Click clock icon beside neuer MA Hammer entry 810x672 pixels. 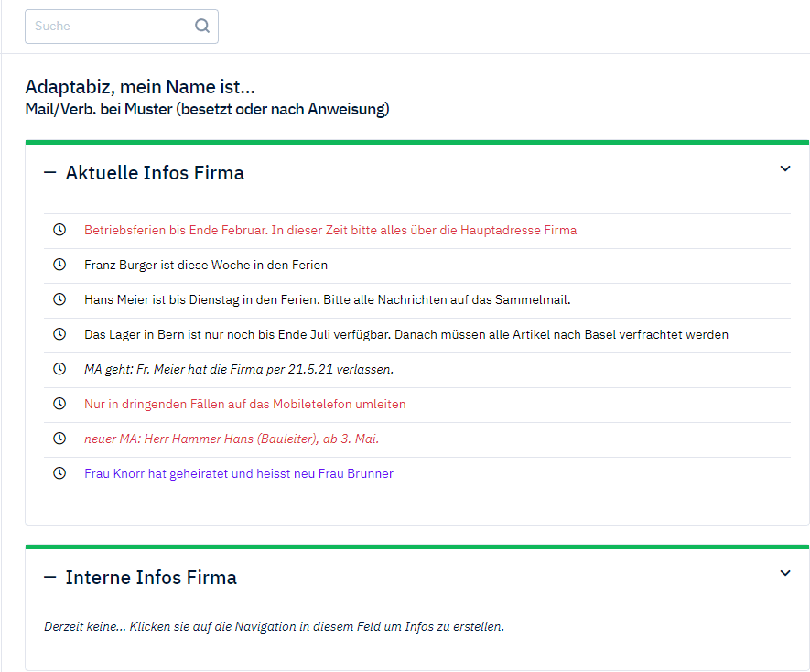click(59, 439)
